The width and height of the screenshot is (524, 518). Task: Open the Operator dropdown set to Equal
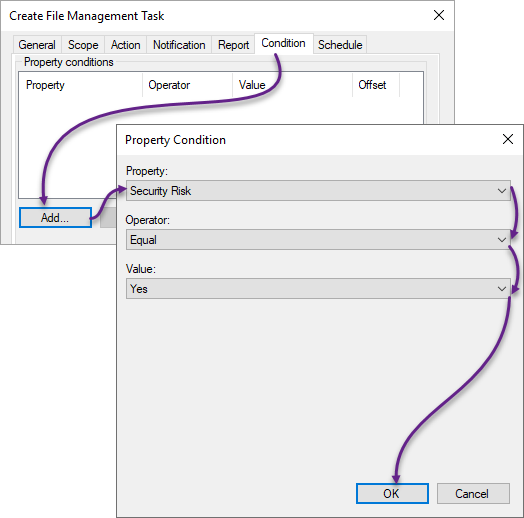pyautogui.click(x=318, y=240)
